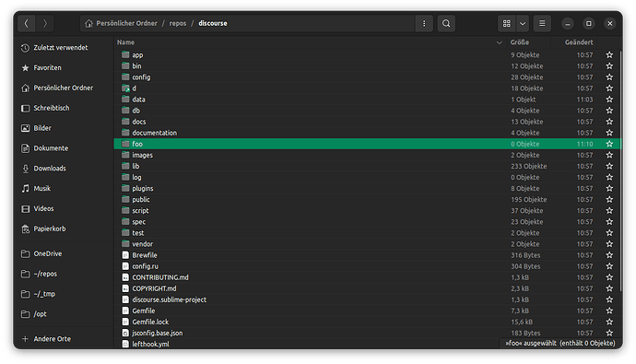Toggle the sort direction arrow in Name header
636x364 pixels.
coord(500,42)
